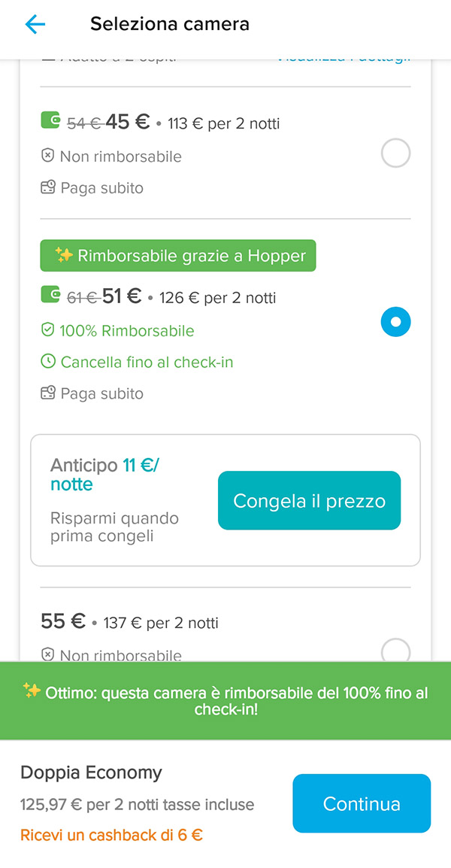Viewport: 451px width, 868px height.
Task: Open the partially hidden details link at top
Action: coord(344,59)
